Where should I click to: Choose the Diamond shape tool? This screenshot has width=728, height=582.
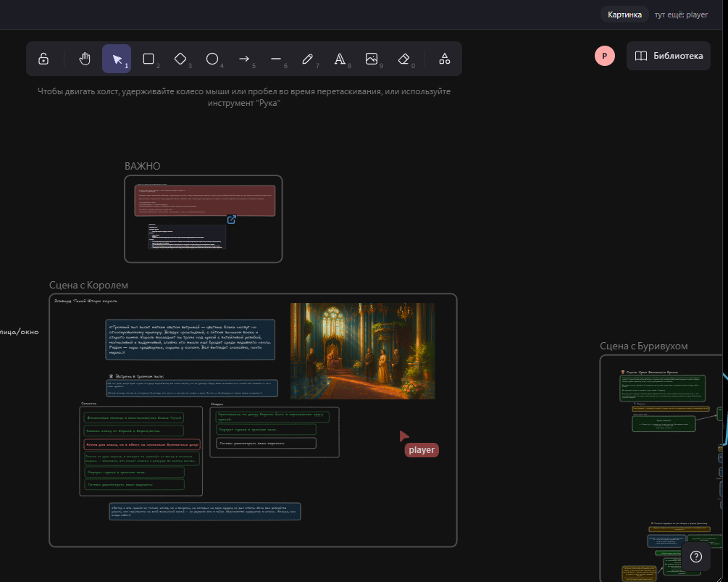point(180,59)
